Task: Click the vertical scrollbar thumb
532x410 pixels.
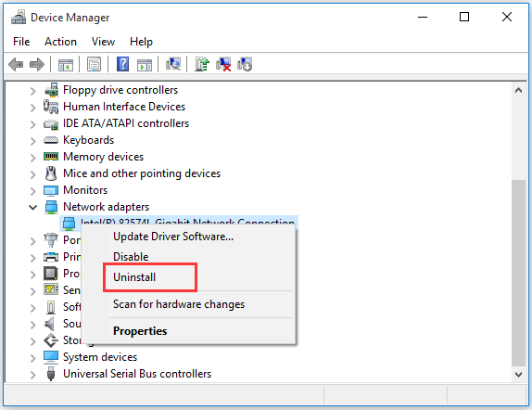Action: 518,273
